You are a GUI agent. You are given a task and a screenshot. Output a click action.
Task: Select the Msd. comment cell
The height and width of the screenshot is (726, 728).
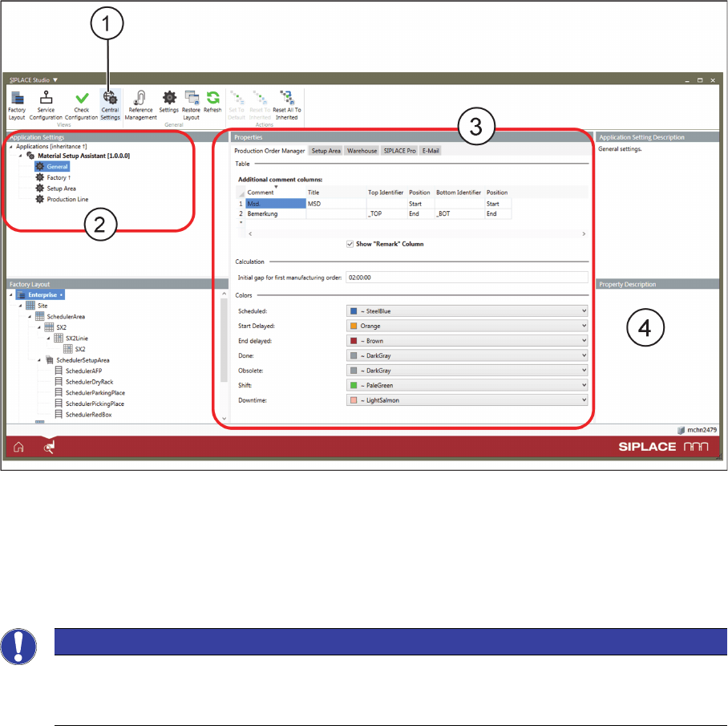pos(276,204)
